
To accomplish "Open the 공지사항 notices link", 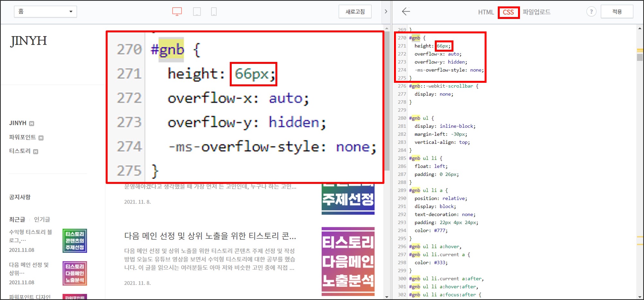I will (20, 197).
